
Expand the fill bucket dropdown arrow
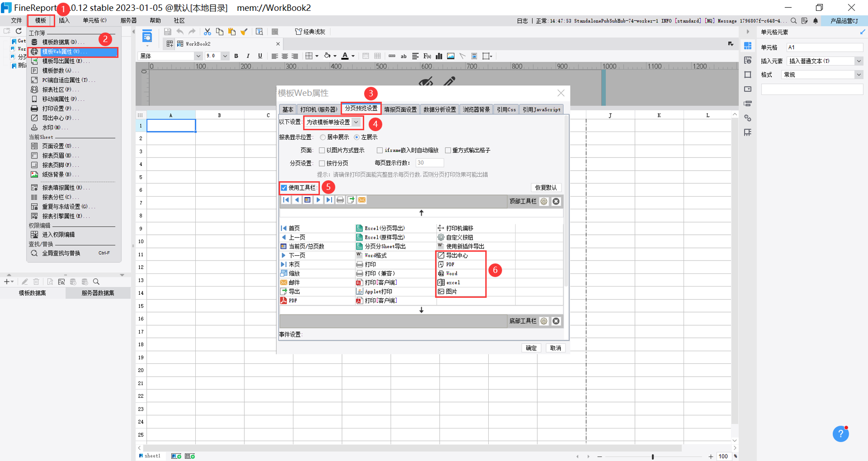pyautogui.click(x=335, y=56)
